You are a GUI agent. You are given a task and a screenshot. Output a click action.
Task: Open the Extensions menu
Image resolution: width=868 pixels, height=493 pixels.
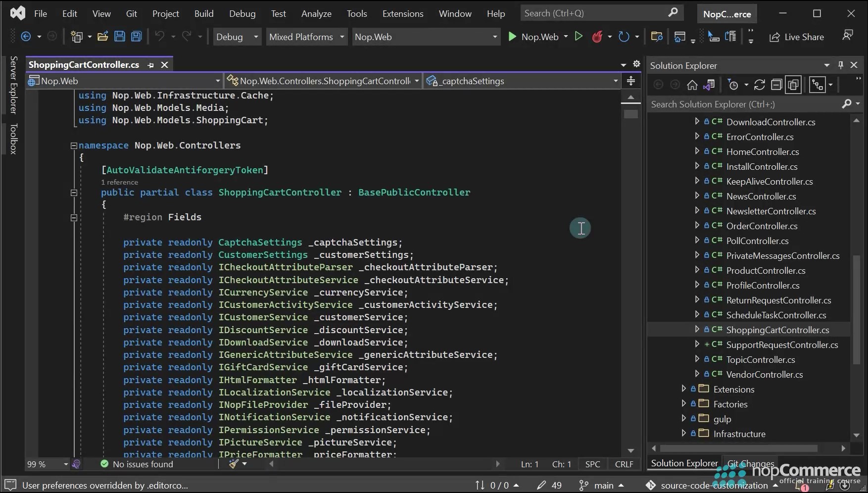pos(403,13)
